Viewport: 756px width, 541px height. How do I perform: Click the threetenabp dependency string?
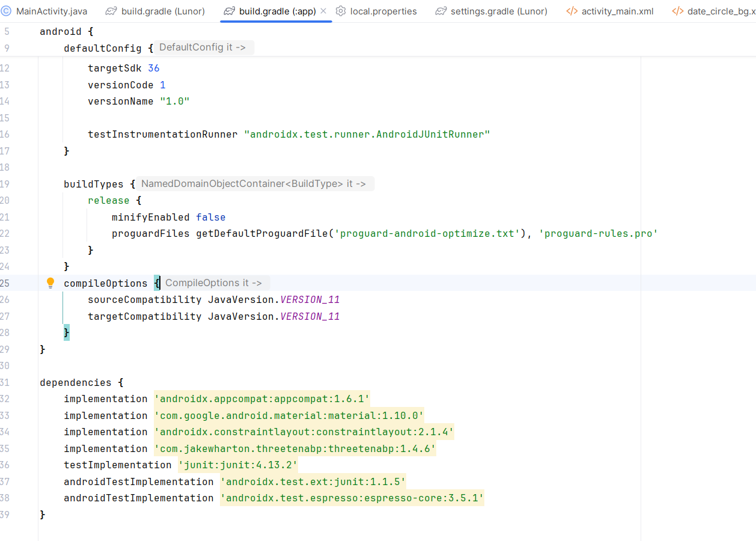coord(295,449)
